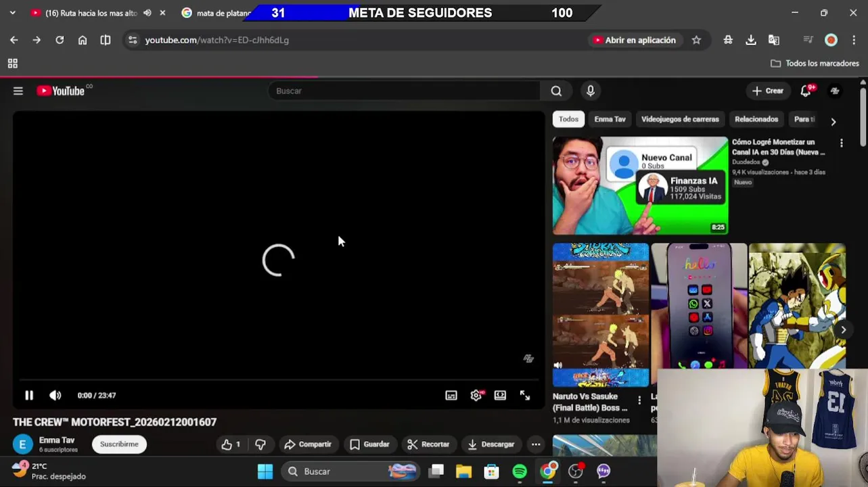The image size is (868, 487).
Task: Open Todos los marcadores folder
Action: pos(815,64)
